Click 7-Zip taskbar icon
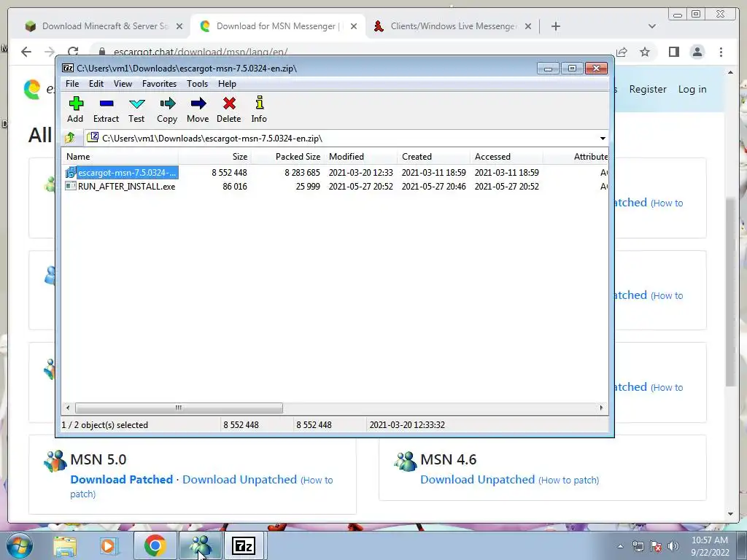 (x=244, y=545)
